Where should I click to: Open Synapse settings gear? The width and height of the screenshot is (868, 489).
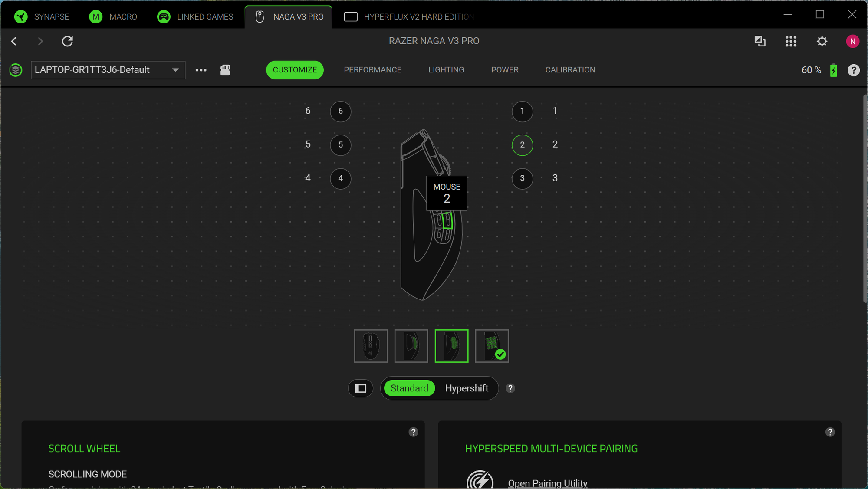[822, 41]
